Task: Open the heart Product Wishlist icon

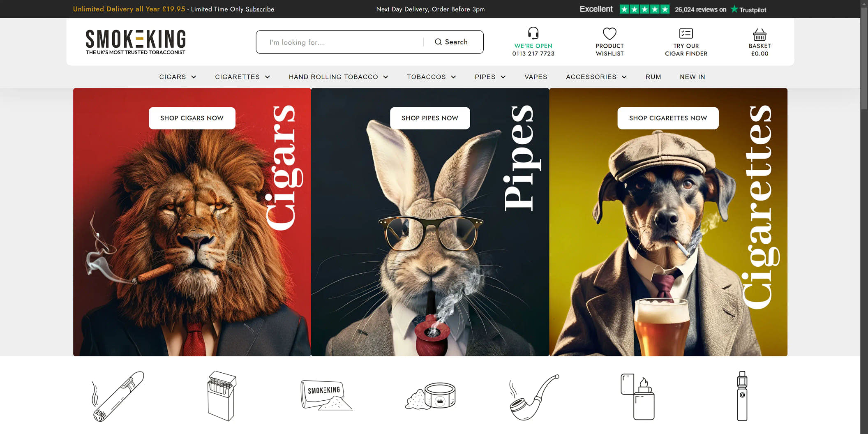Action: pos(609,33)
